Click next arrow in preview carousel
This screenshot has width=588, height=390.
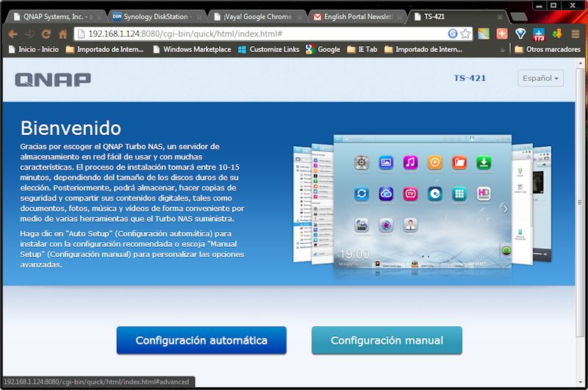(x=505, y=209)
